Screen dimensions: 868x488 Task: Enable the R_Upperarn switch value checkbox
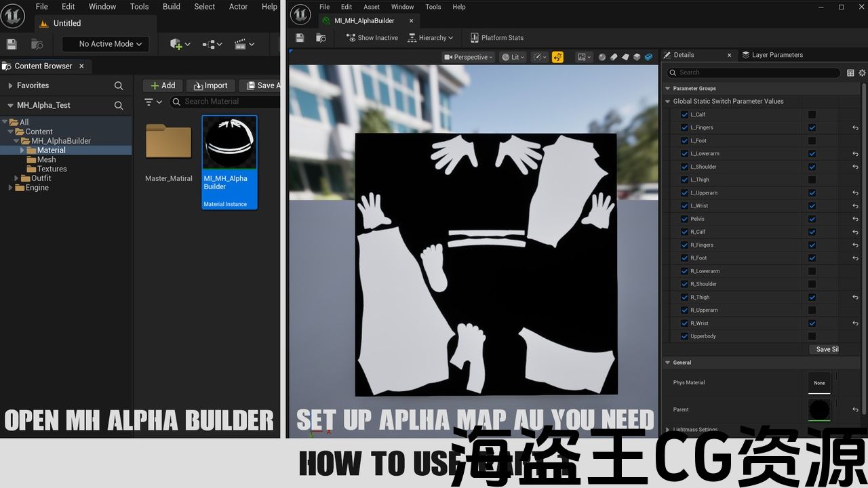812,310
